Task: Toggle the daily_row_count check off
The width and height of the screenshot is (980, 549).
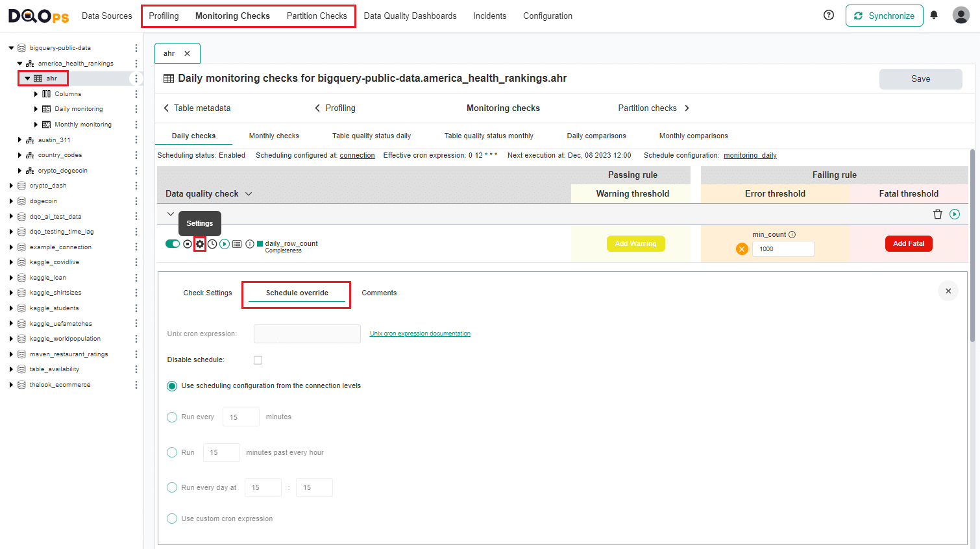Action: [173, 244]
